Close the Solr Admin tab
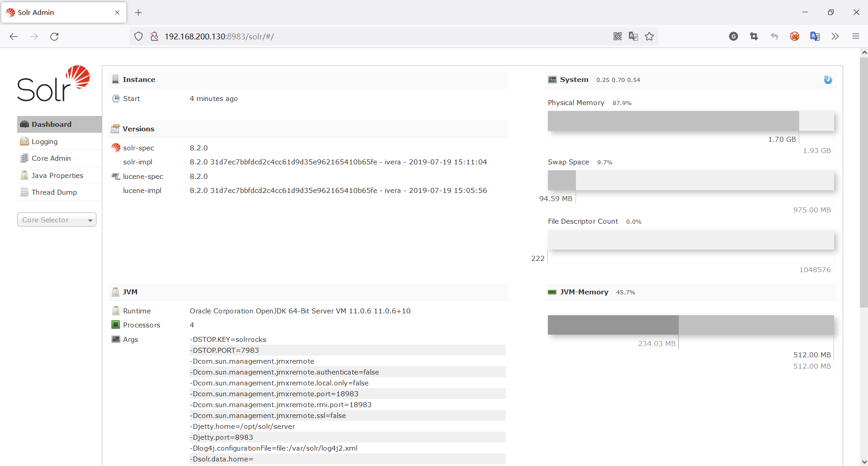 [117, 13]
